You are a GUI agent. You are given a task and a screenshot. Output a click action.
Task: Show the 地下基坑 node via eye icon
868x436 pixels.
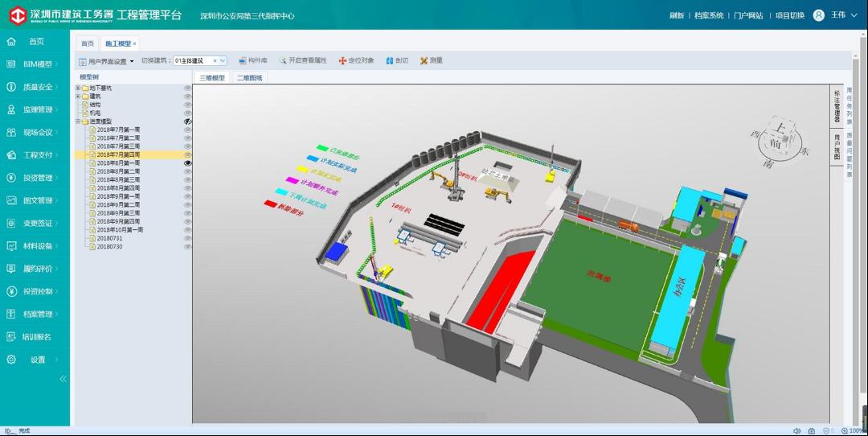pos(188,88)
